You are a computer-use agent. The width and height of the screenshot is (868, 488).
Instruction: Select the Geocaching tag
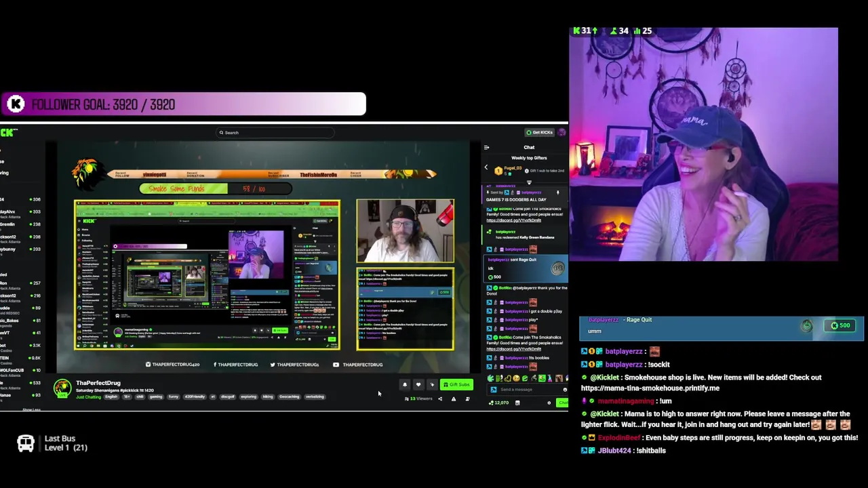pyautogui.click(x=289, y=396)
